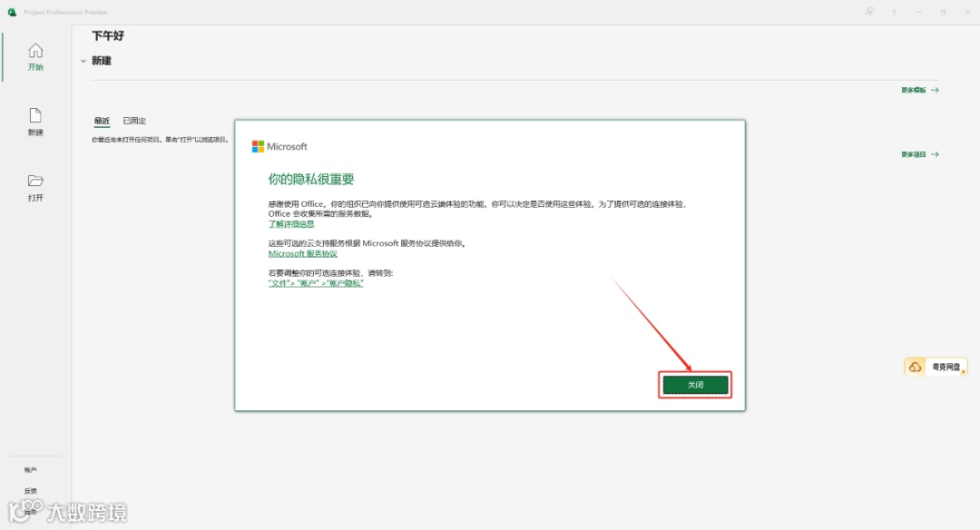Follow the "文件">"帐户">"帐户隐私" link
The height and width of the screenshot is (530, 980).
316,283
